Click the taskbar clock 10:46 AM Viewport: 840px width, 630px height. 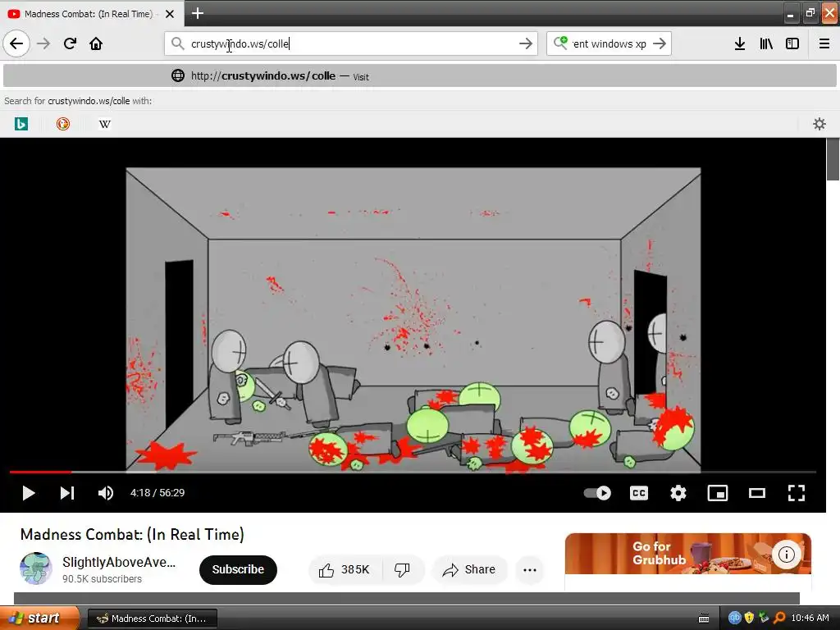(810, 618)
